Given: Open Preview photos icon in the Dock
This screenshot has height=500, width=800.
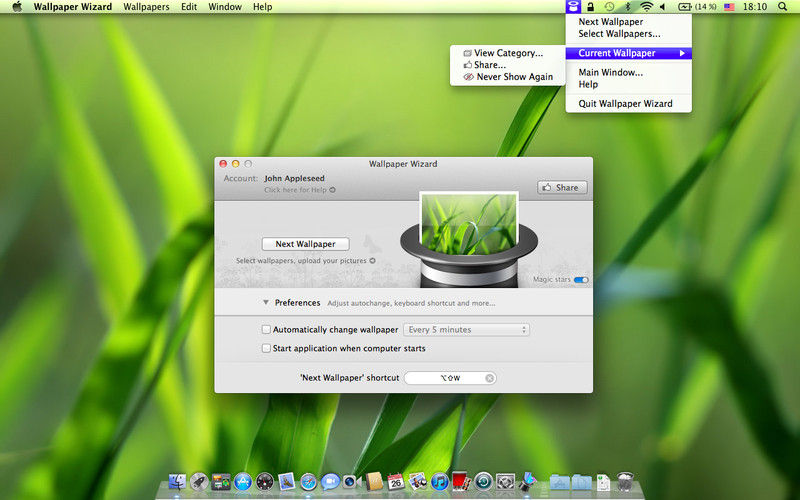Looking at the screenshot, I should coord(418,481).
